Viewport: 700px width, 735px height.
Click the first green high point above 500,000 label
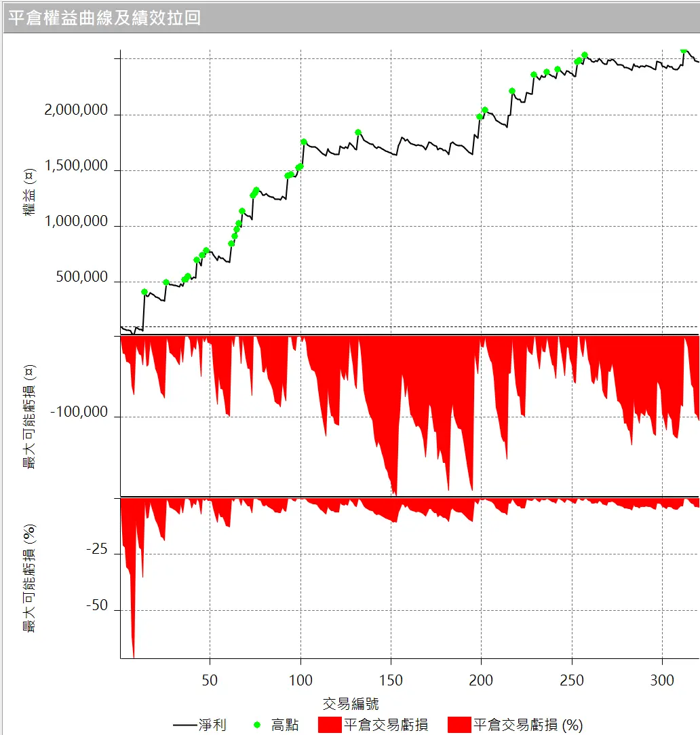(x=144, y=292)
